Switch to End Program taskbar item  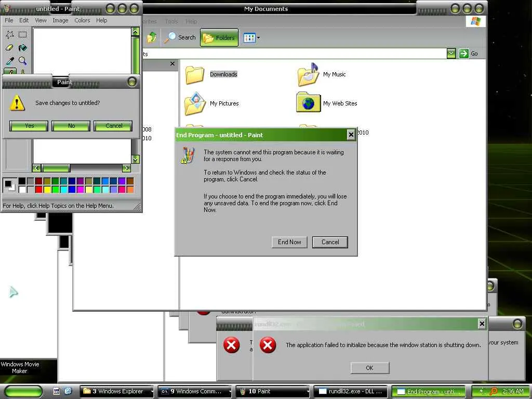click(429, 392)
